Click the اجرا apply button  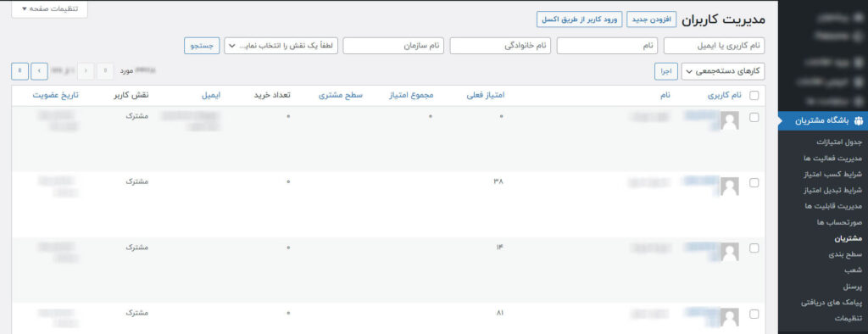click(666, 71)
